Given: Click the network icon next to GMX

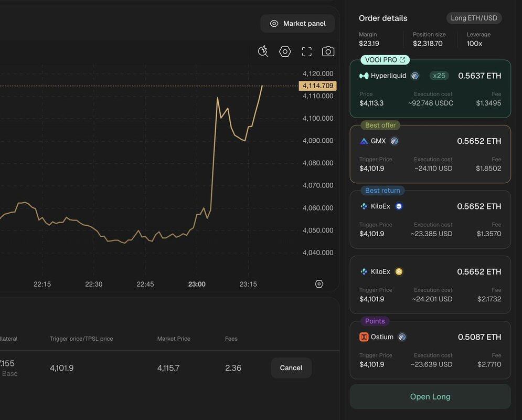Looking at the screenshot, I should 394,141.
